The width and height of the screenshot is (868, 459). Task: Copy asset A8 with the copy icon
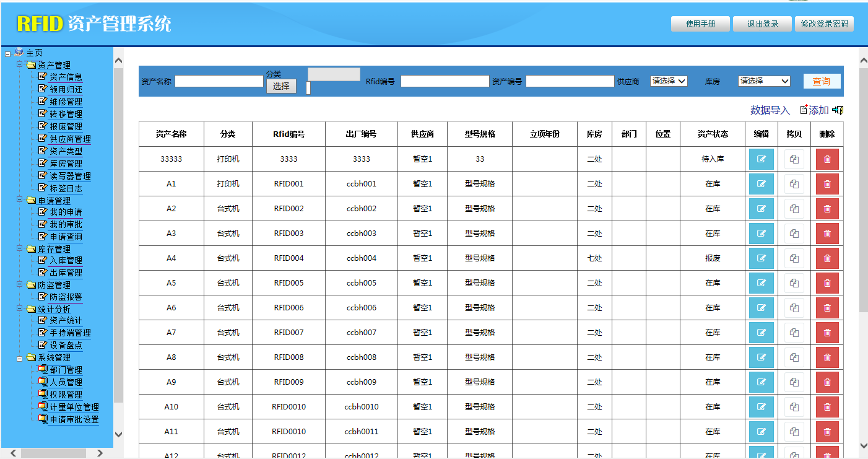(x=794, y=357)
